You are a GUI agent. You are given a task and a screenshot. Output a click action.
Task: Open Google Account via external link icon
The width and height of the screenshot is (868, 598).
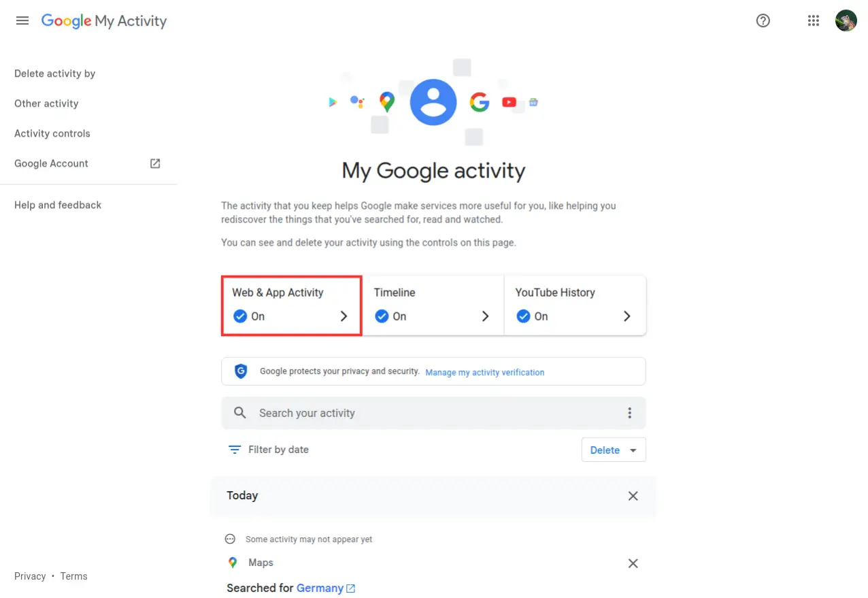154,163
